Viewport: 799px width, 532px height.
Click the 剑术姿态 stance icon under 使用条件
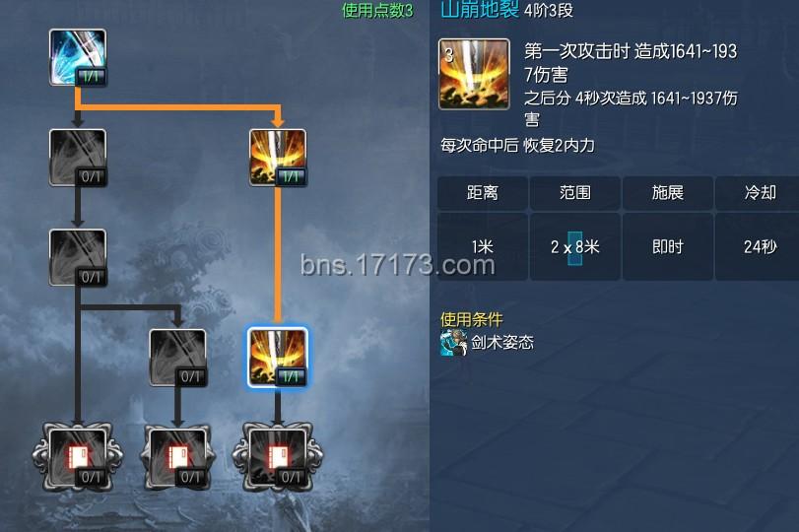pos(453,342)
